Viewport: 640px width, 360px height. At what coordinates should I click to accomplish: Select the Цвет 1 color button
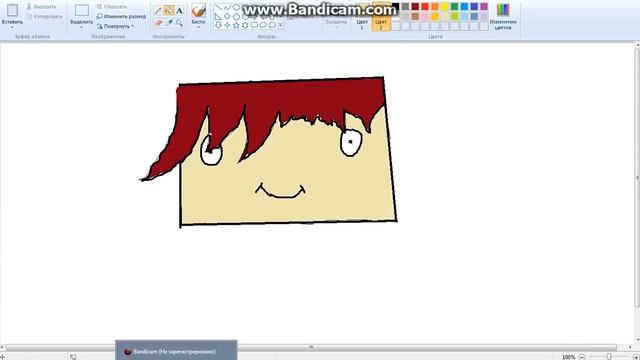coord(362,17)
